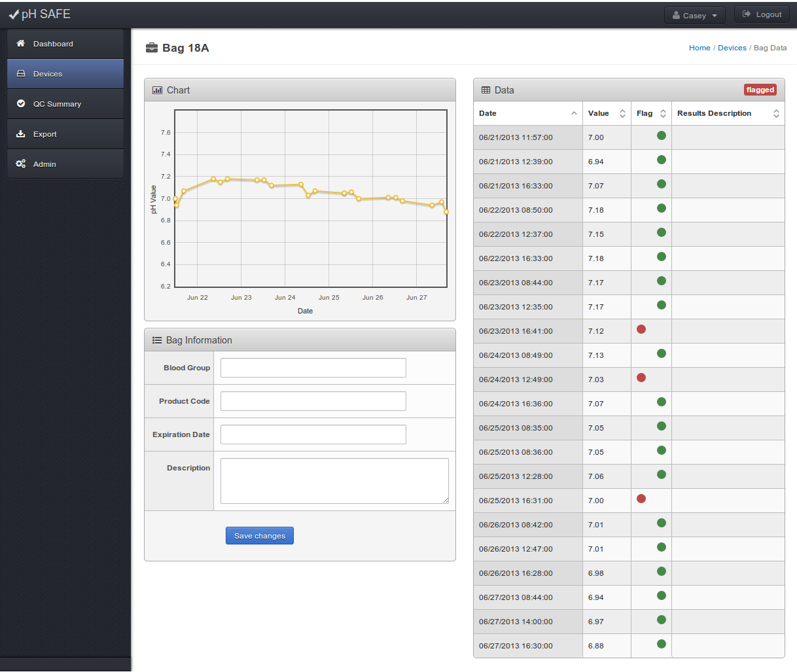Click green flag dot for 06/24/2013 08:49:00
The image size is (797, 672).
(x=662, y=353)
